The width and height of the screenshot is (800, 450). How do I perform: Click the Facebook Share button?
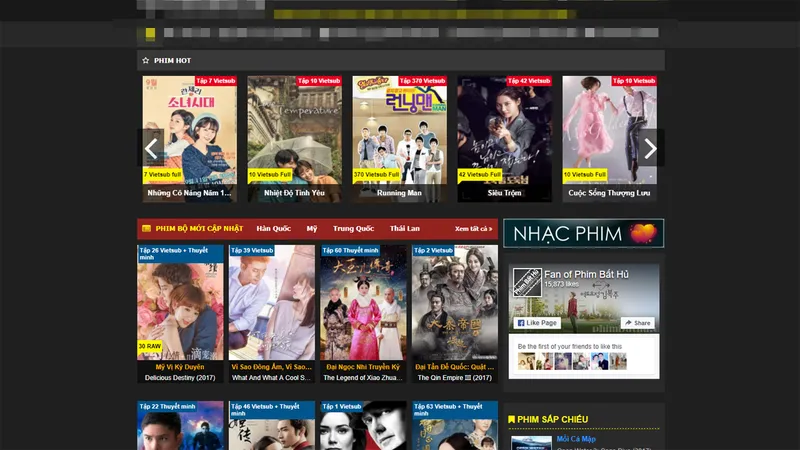click(x=638, y=323)
